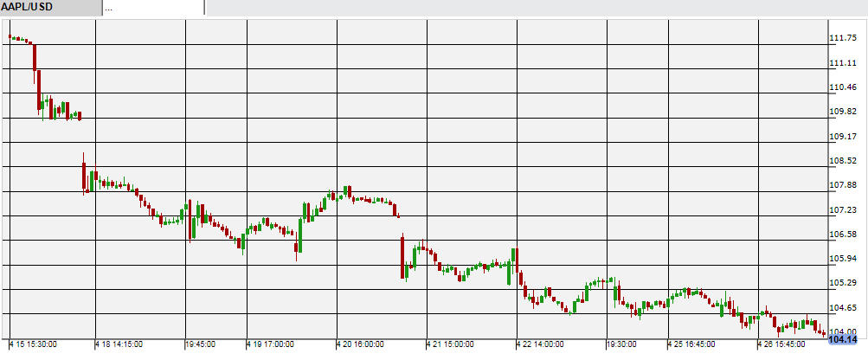
Task: Select the 4 22 14:00:00 time marker
Action: [x=540, y=344]
